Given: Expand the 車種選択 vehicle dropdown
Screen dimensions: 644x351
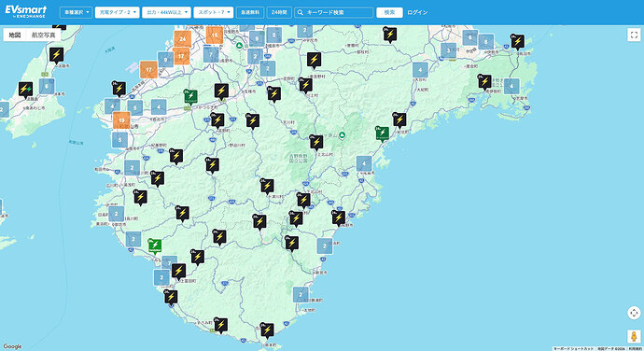Looking at the screenshot, I should (76, 12).
